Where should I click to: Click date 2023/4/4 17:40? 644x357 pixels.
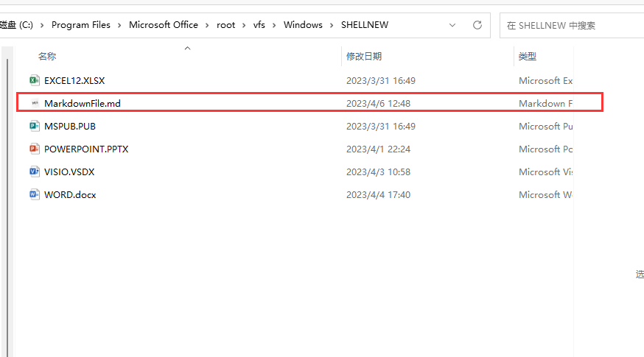tap(378, 194)
